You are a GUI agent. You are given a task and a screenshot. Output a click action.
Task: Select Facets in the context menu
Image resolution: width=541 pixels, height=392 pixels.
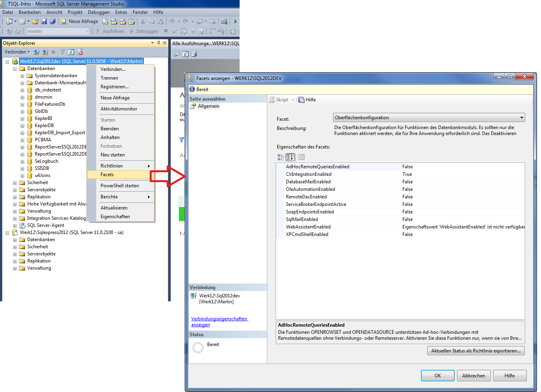[120, 175]
